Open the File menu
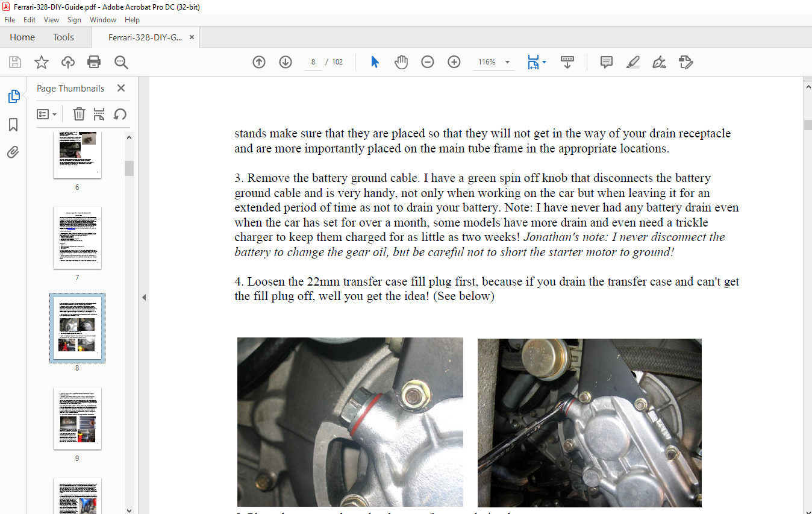The height and width of the screenshot is (514, 812). [10, 20]
